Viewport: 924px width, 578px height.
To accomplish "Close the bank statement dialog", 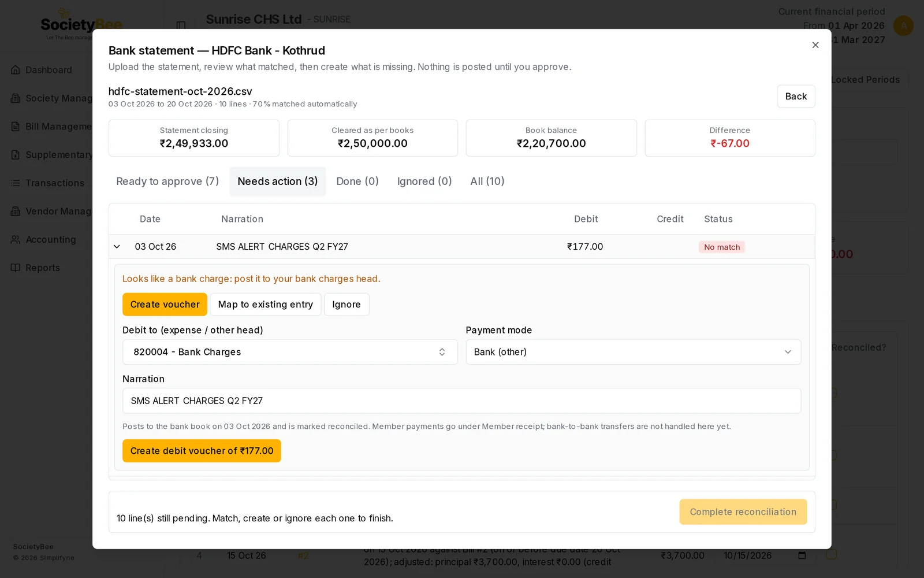I will [x=815, y=45].
